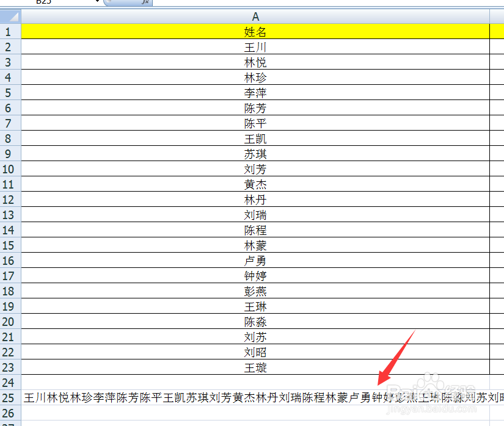Select row header 24
Screen dimensions: 504x426
click(10, 382)
